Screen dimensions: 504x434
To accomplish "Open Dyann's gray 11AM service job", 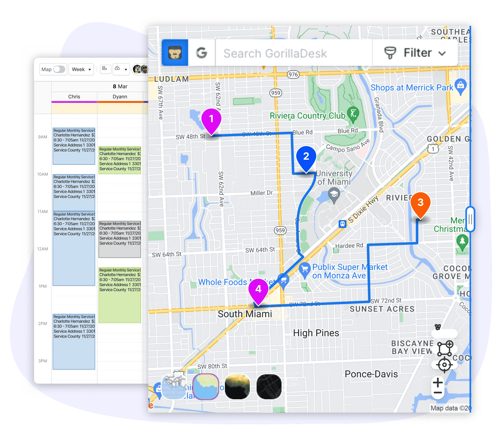I will [120, 239].
